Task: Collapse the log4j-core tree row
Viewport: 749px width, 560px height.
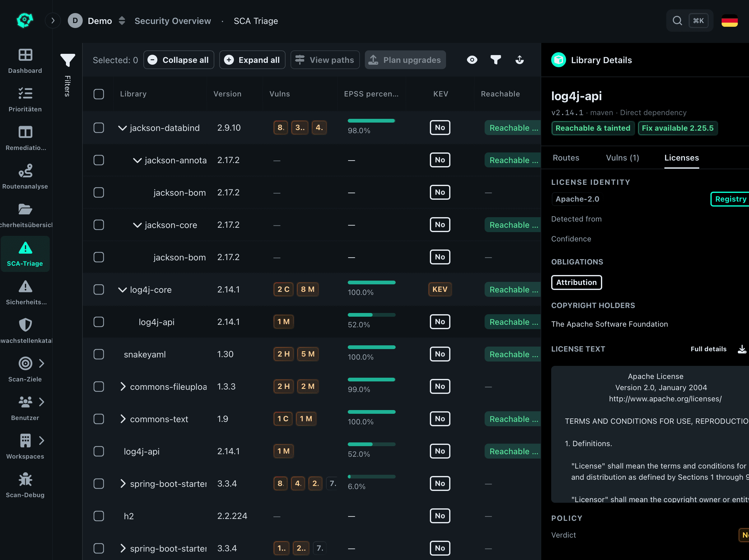Action: pyautogui.click(x=122, y=290)
